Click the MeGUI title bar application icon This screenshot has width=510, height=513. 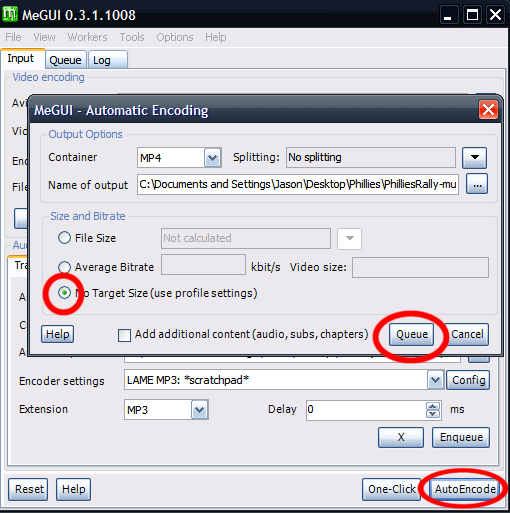[10, 15]
